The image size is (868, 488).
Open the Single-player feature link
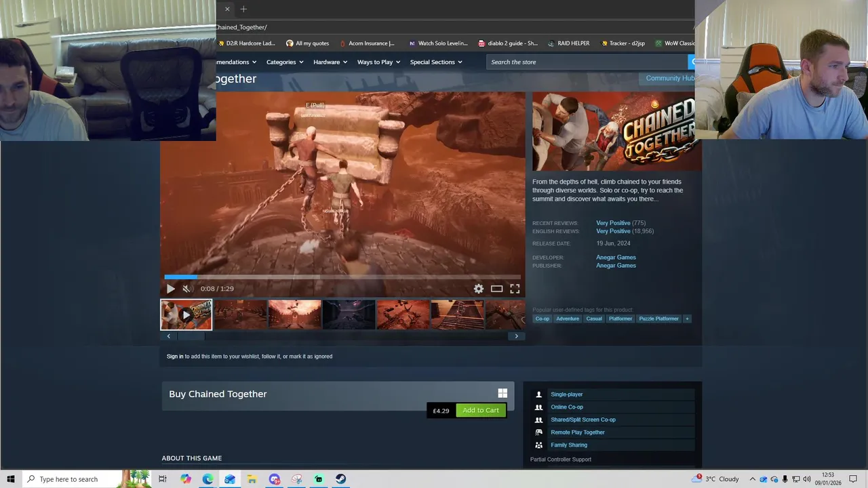567,394
